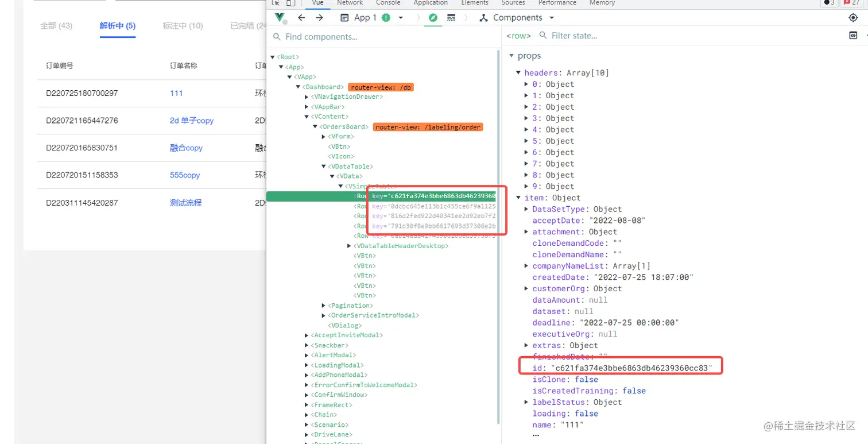Open the order link 555copy
868x444 pixels.
click(185, 175)
